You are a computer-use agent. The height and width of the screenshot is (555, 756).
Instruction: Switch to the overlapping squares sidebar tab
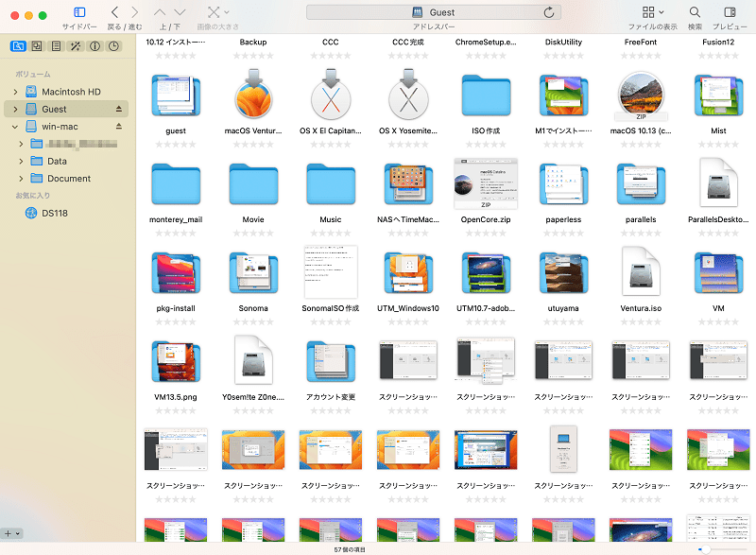point(37,46)
